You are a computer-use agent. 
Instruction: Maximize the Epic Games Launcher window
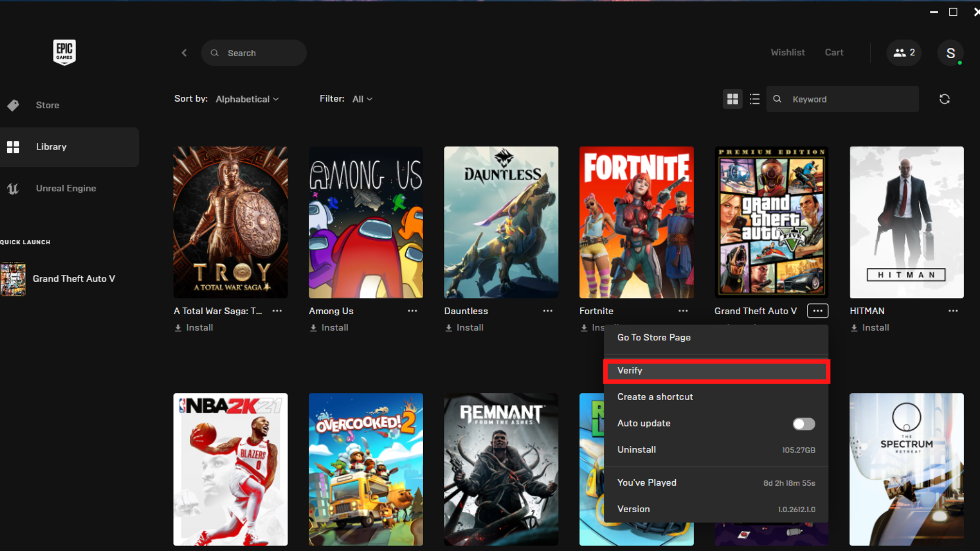tap(953, 12)
